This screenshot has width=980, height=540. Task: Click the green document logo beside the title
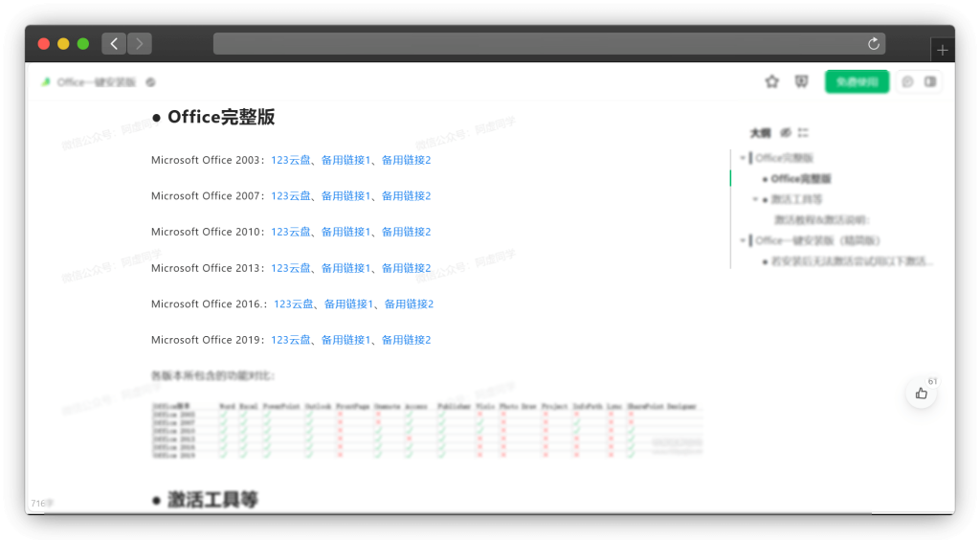pyautogui.click(x=46, y=82)
